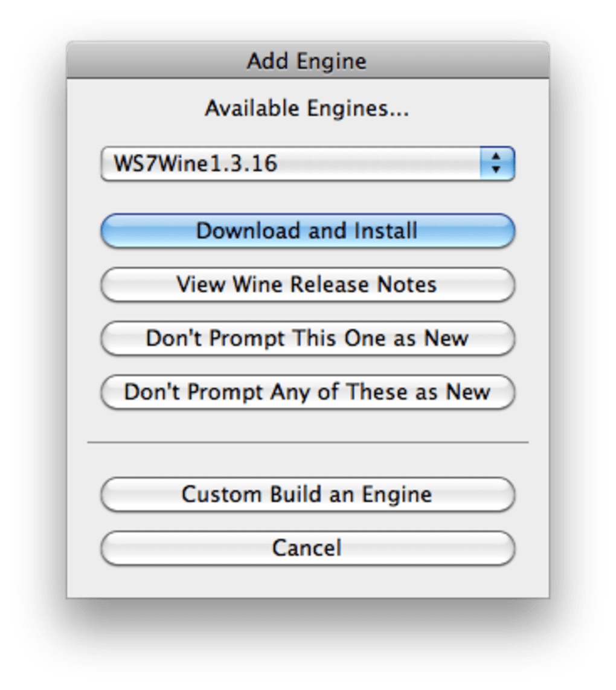Start building a custom engine
The height and width of the screenshot is (690, 616).
pyautogui.click(x=307, y=494)
